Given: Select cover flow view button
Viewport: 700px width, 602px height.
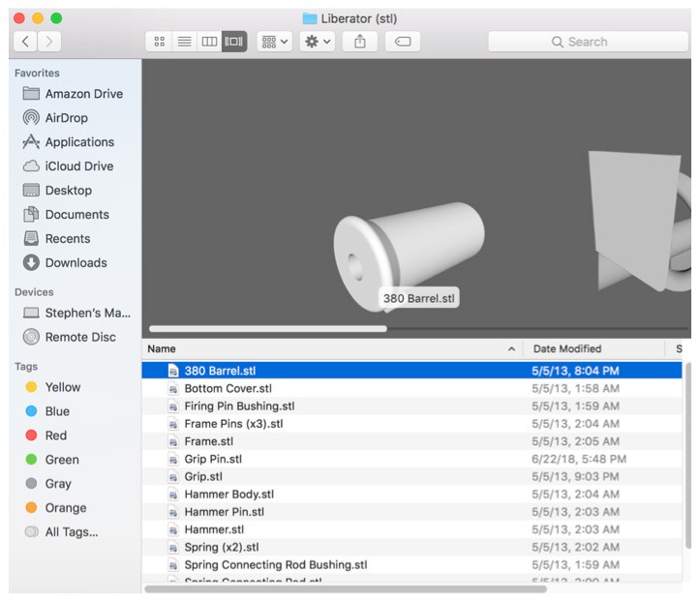Looking at the screenshot, I should tap(234, 42).
